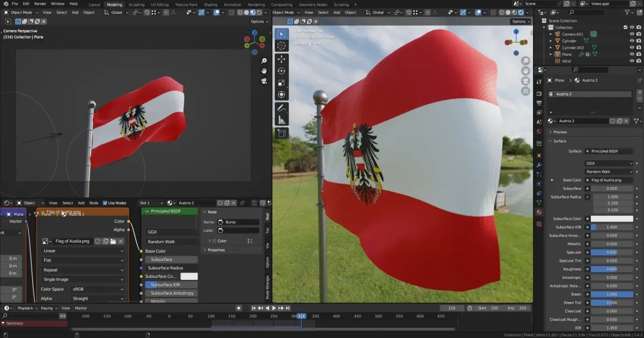Toggle Color checkbox in Node panel
The height and width of the screenshot is (338, 644).
(x=214, y=241)
